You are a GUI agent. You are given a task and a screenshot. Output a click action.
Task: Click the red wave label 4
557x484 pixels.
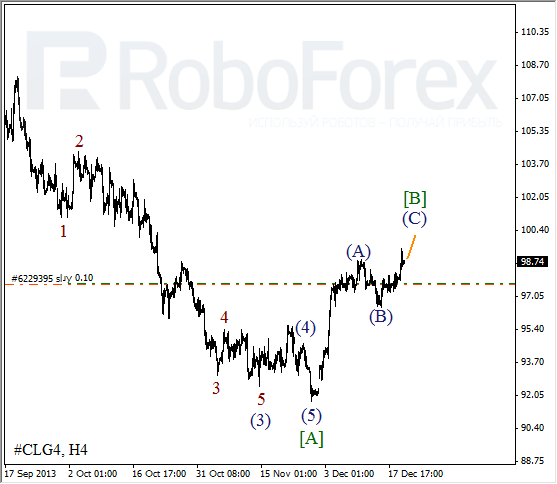224,317
